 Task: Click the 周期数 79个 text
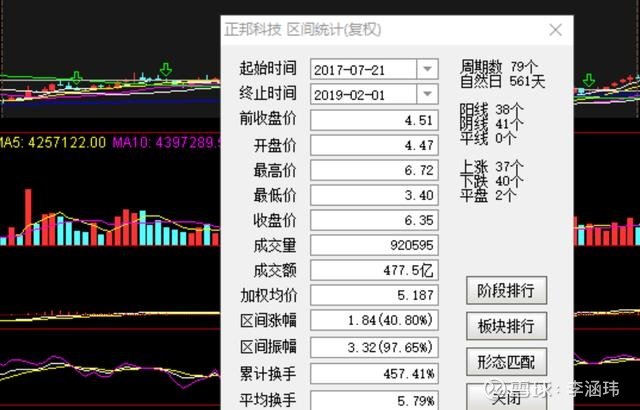point(499,66)
